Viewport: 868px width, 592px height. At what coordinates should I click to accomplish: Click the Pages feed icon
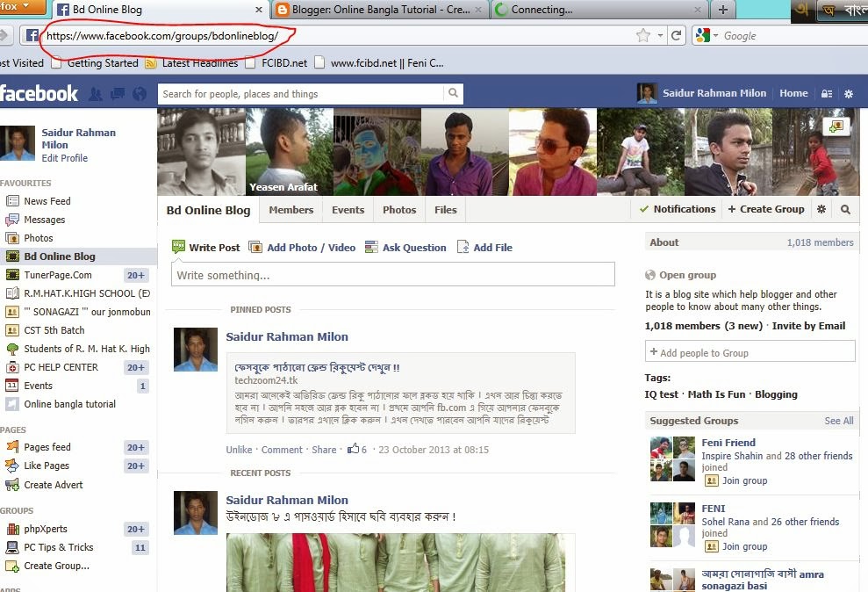(x=12, y=447)
